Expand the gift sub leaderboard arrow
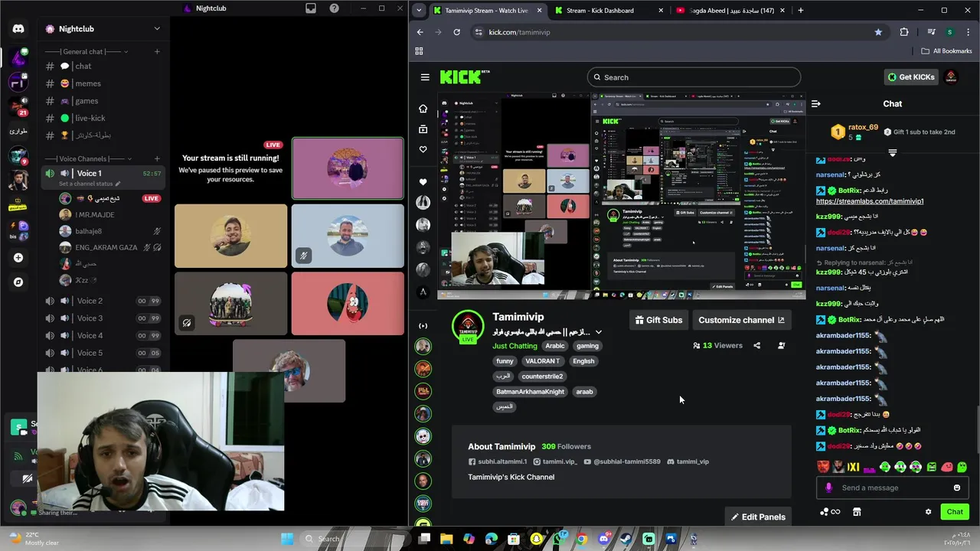Screen dimensions: 980x551 (893, 153)
